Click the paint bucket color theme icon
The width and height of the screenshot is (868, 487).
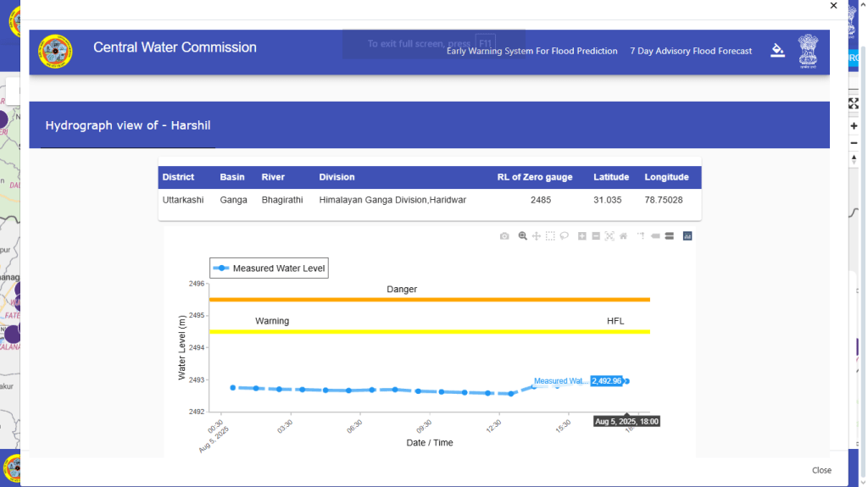[x=777, y=50]
